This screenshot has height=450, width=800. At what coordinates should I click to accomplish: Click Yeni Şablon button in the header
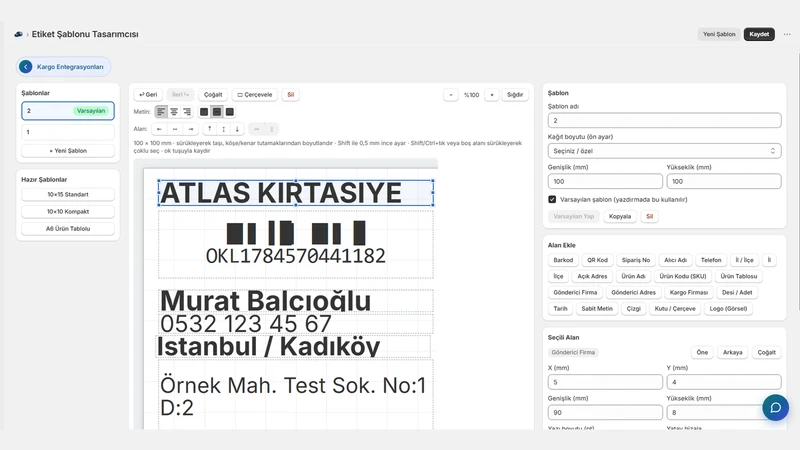719,34
